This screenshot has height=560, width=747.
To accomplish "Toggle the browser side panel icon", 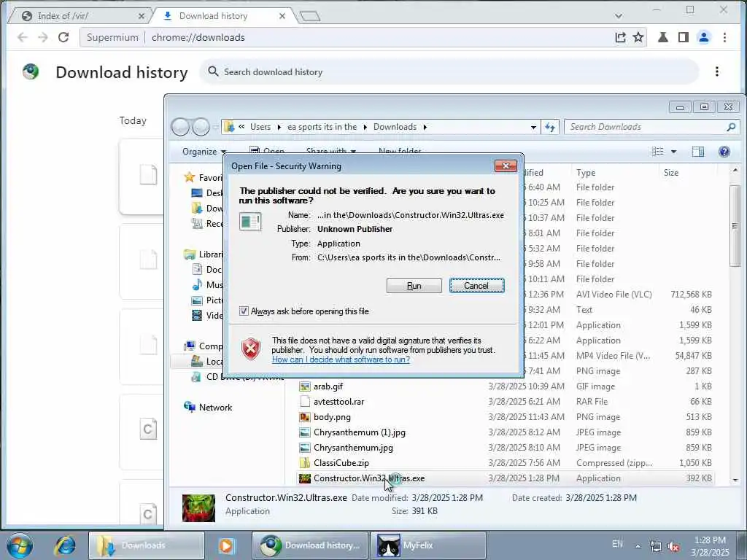I will (683, 37).
